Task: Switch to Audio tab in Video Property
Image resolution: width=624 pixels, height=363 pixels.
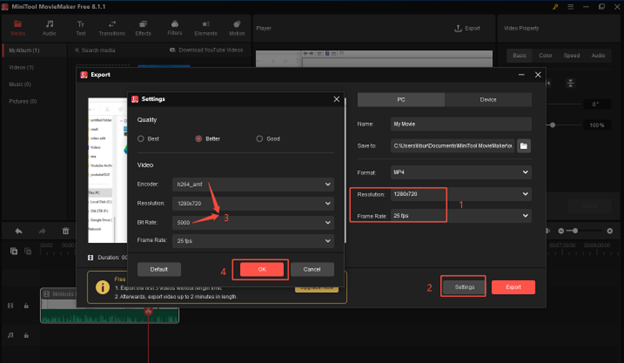Action: click(598, 56)
